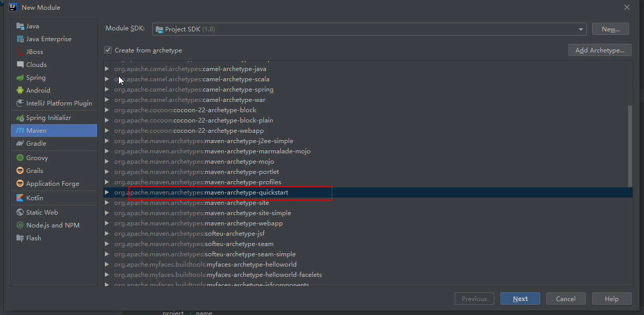Expand camel-archetype-scala archetype
The width and height of the screenshot is (644, 315).
pos(107,79)
